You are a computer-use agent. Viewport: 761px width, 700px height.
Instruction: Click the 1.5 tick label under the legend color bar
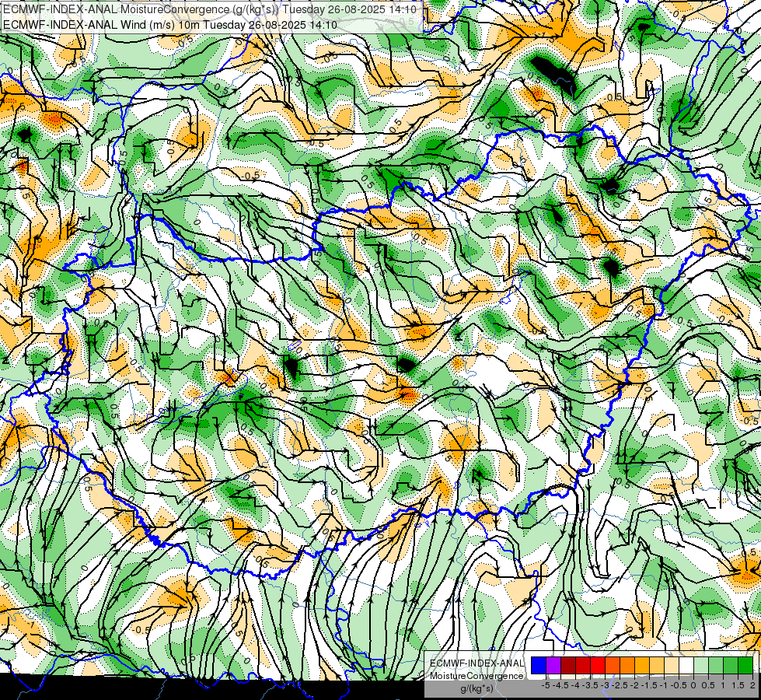(738, 685)
